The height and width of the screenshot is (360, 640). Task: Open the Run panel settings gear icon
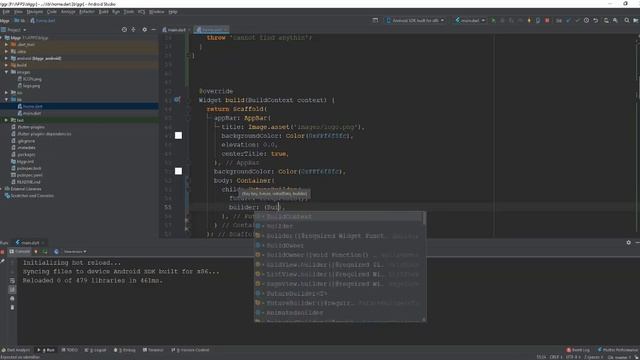point(629,242)
